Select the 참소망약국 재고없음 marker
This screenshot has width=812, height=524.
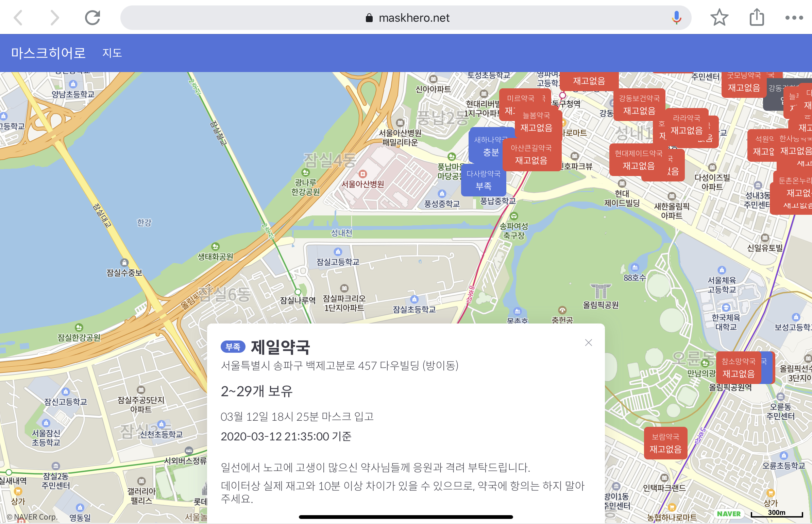point(739,367)
